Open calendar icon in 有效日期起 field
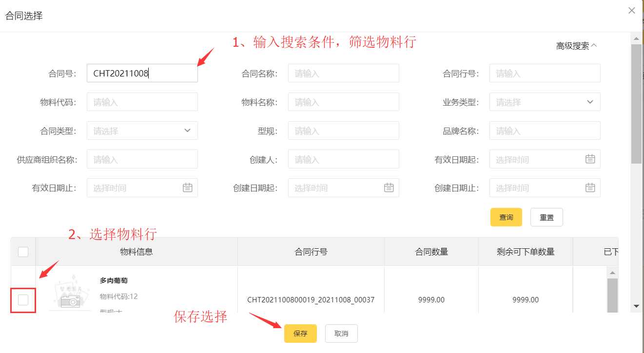Screen dimensions: 644x353 pos(590,159)
